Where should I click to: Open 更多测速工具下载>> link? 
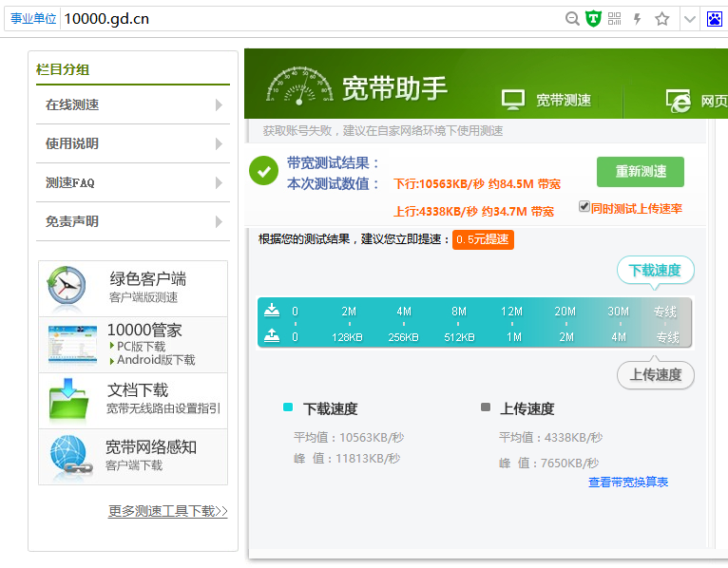pyautogui.click(x=167, y=511)
